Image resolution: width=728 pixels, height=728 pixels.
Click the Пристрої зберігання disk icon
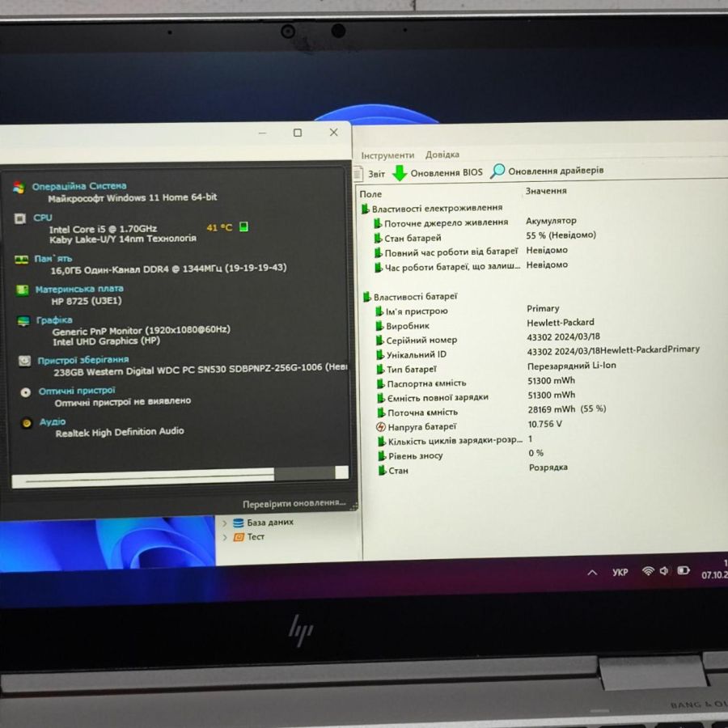(x=24, y=361)
